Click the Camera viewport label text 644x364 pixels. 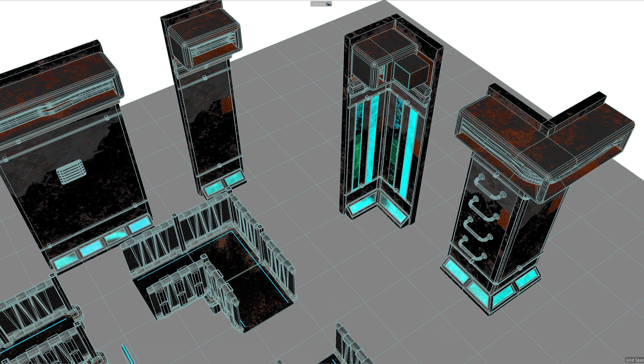tap(318, 4)
